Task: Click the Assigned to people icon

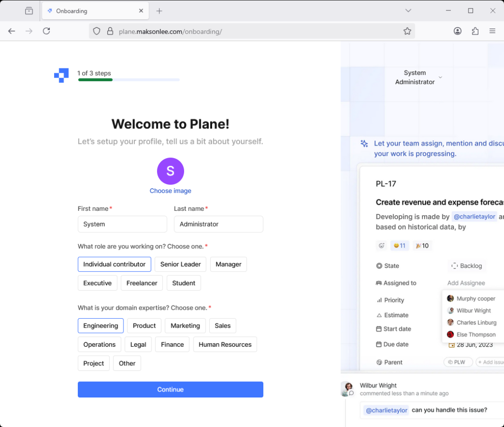Action: (x=379, y=283)
